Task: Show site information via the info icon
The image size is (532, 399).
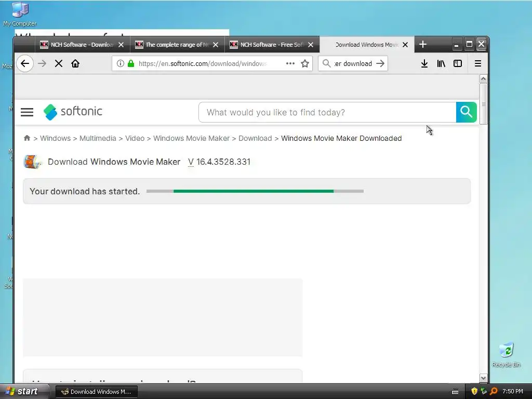Action: coord(120,63)
